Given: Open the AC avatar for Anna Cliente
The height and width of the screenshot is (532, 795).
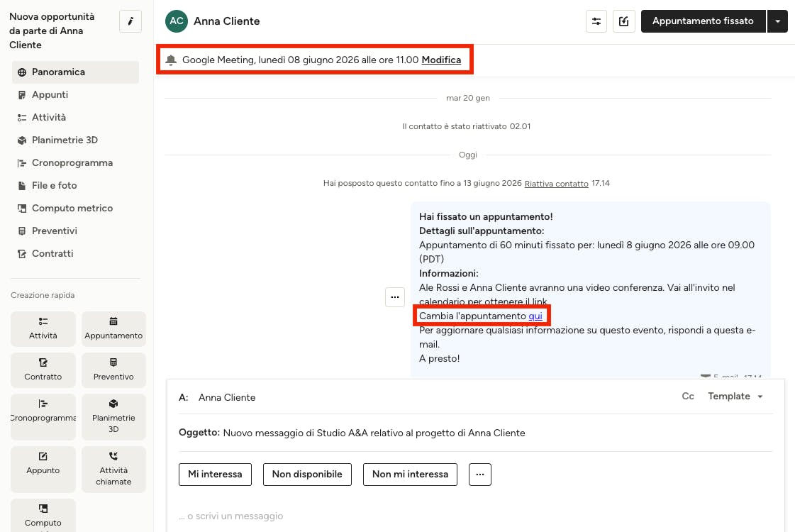Looking at the screenshot, I should [x=177, y=21].
